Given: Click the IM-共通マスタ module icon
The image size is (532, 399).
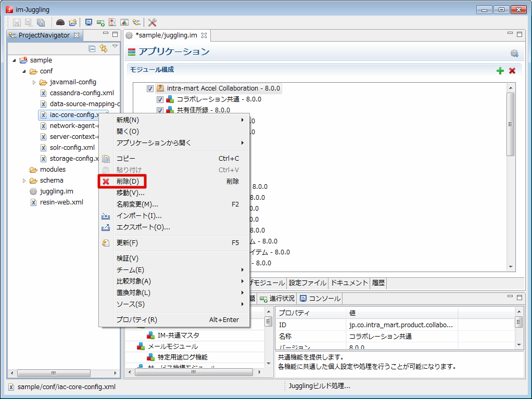Looking at the screenshot, I should [x=150, y=335].
